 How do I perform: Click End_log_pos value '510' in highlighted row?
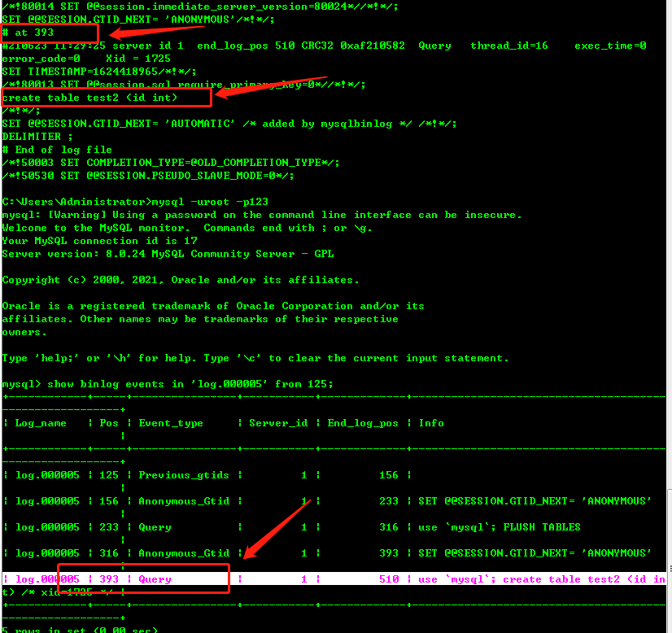(x=389, y=579)
